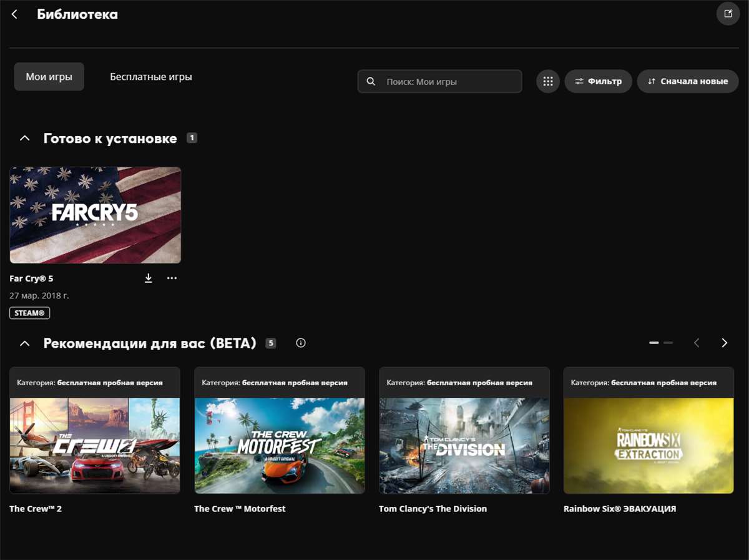Click the category label above The Division

(x=459, y=383)
